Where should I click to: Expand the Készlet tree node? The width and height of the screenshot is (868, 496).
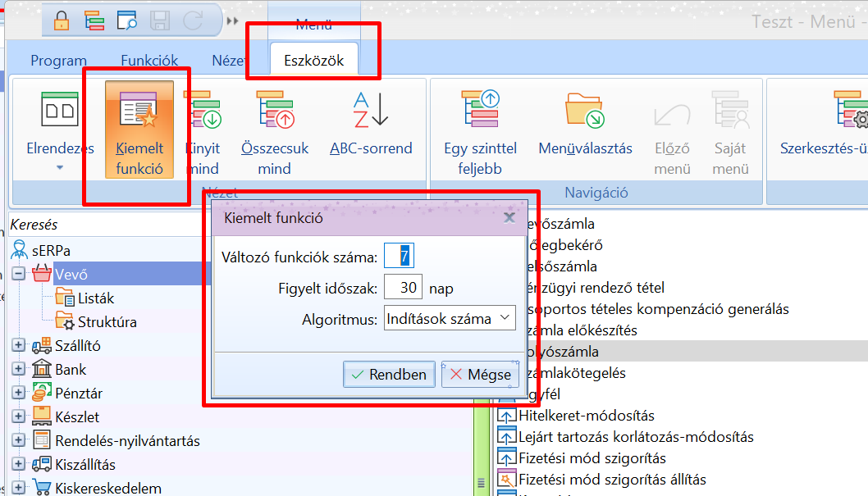click(18, 416)
